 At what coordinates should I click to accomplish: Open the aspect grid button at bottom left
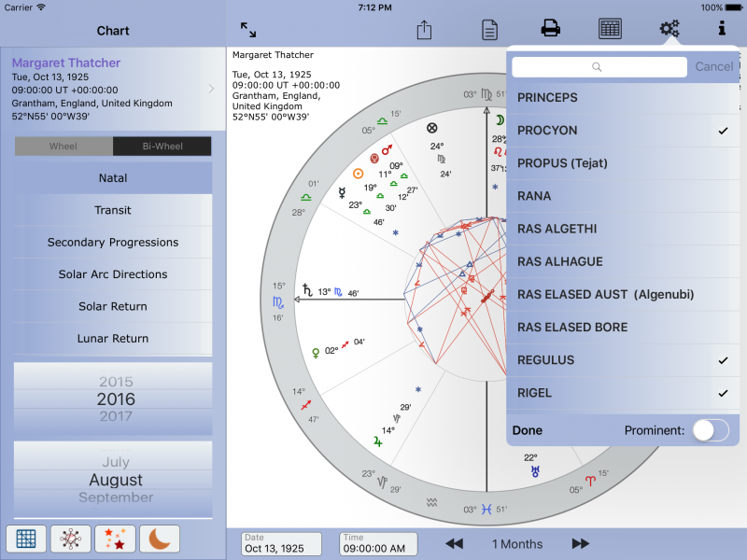click(x=27, y=539)
